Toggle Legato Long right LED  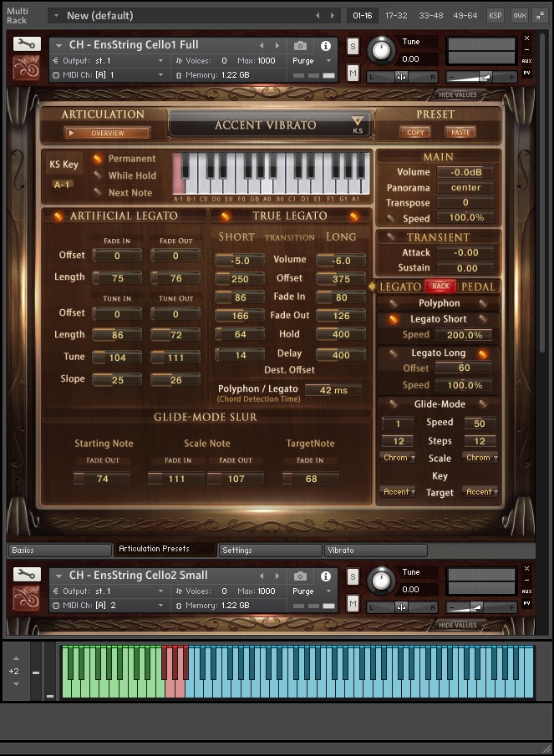pos(483,353)
